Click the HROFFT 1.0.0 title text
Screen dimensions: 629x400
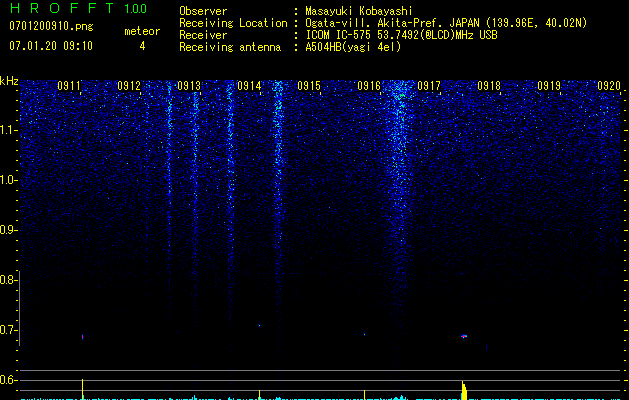click(x=78, y=8)
